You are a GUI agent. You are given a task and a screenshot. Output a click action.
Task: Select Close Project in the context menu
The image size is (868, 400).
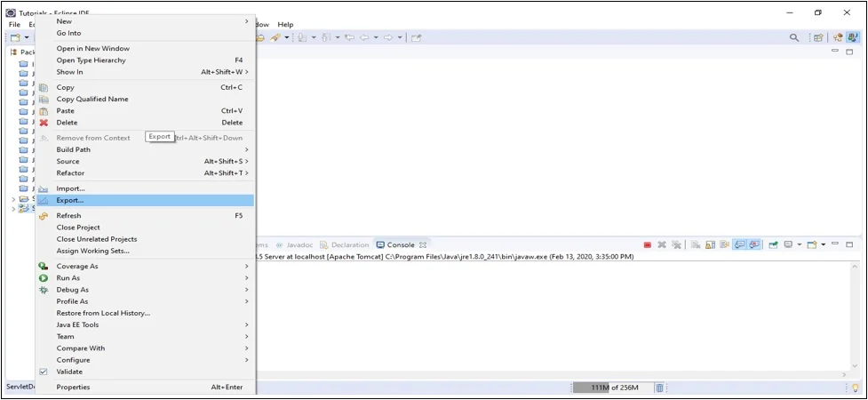point(144,228)
